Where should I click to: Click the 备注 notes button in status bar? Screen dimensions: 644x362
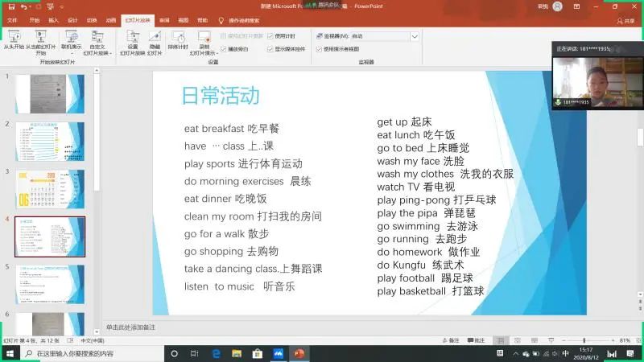coord(450,340)
